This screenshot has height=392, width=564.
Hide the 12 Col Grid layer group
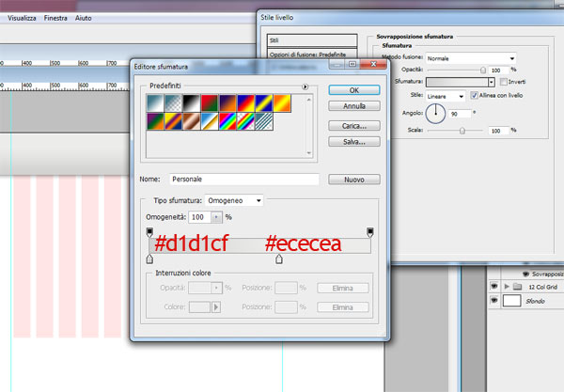493,287
